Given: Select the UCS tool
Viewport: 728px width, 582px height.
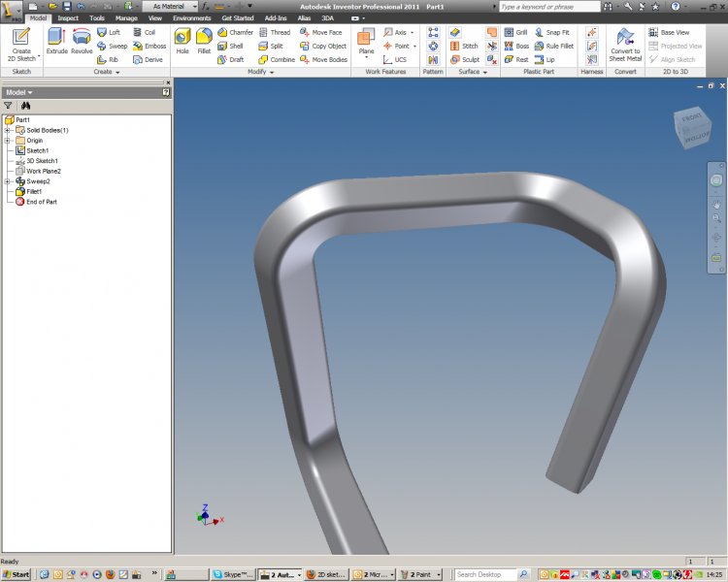Looking at the screenshot, I should (x=395, y=59).
